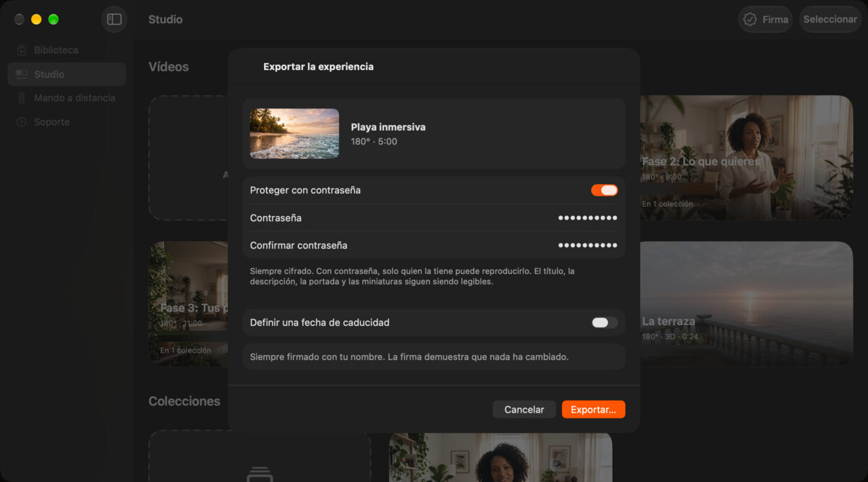This screenshot has height=482, width=868.
Task: Click the orange Exportar… button
Action: (593, 410)
